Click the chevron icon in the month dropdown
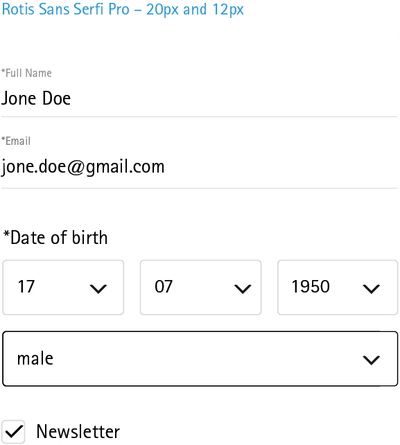This screenshot has height=445, width=400. 243,289
